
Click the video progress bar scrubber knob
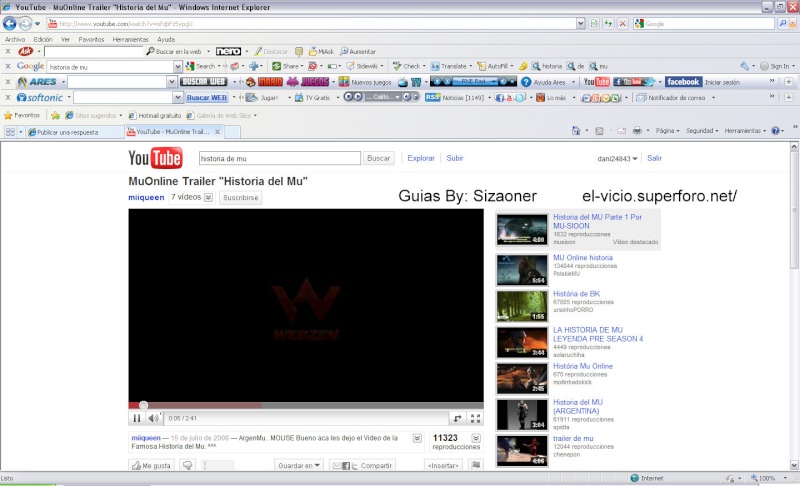coord(143,405)
